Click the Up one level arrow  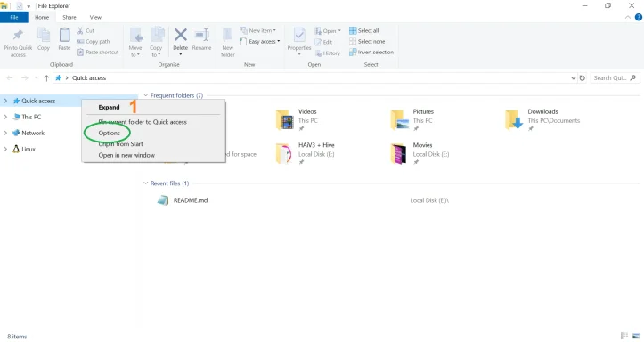pyautogui.click(x=46, y=78)
